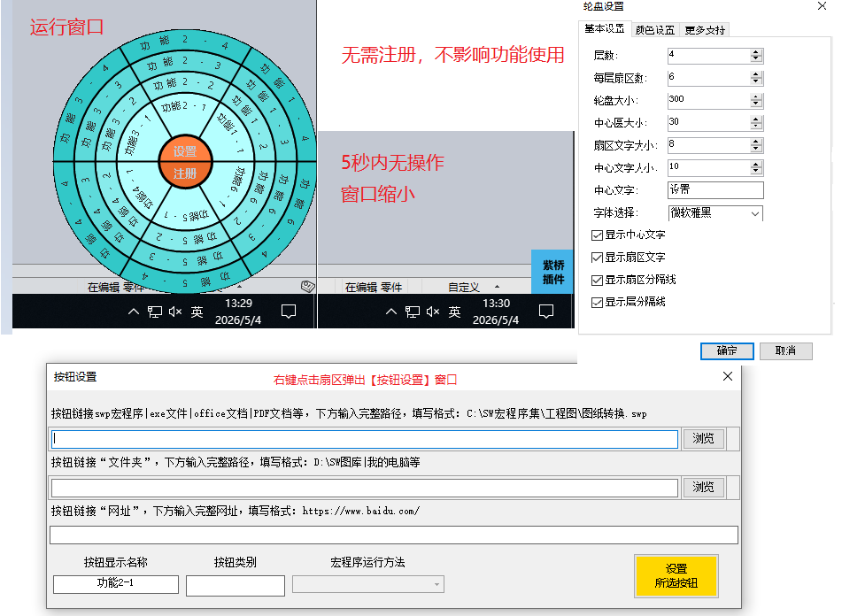This screenshot has width=842, height=616.
Task: Decrease 轮盘大小 with the down arrow
Action: [757, 104]
